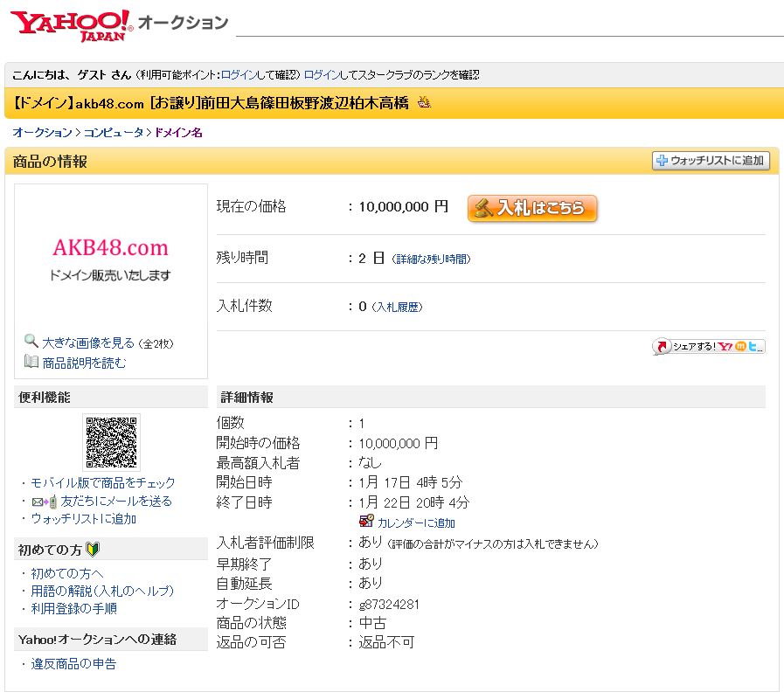Open the モバイル版で商品をチェック link
This screenshot has width=784, height=699.
(103, 483)
